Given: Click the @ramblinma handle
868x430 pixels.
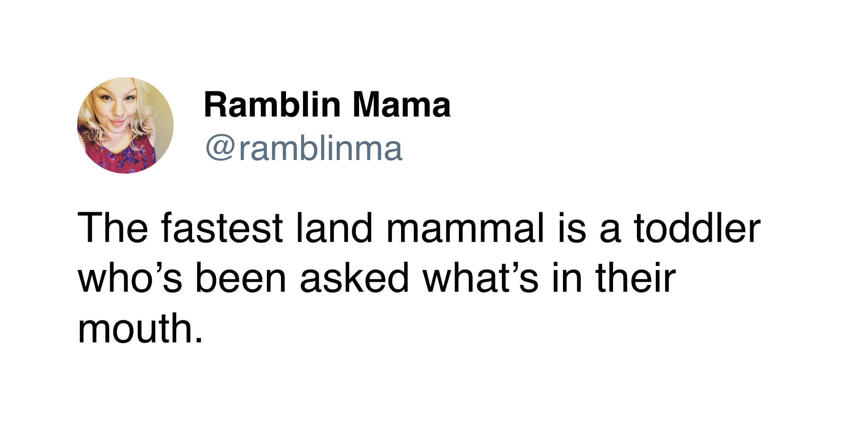Looking at the screenshot, I should coord(304,149).
